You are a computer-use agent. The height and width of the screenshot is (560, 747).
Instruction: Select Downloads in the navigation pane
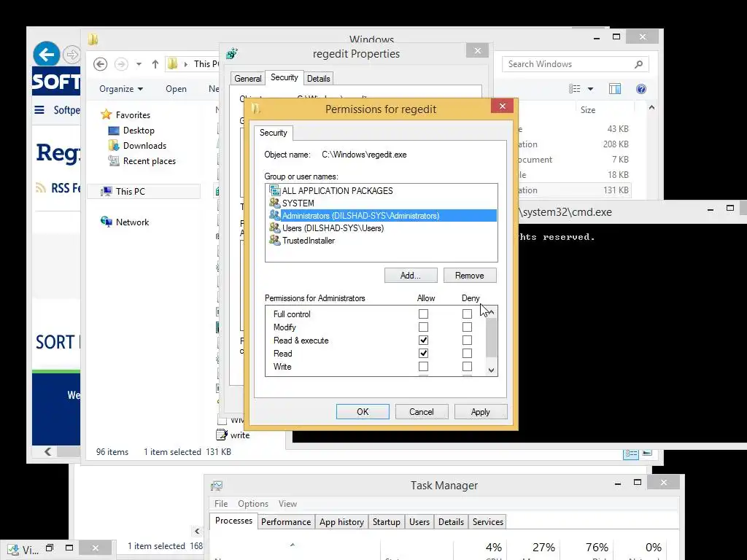[144, 146]
